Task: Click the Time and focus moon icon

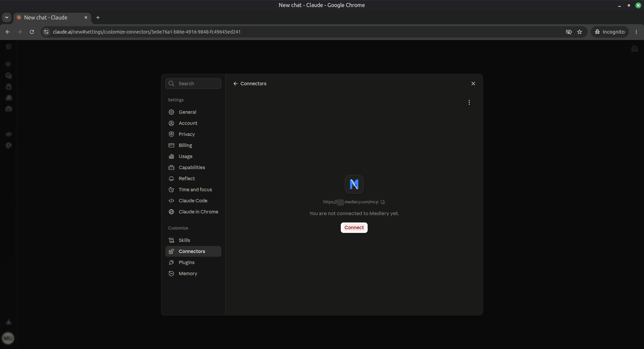Action: click(x=171, y=190)
